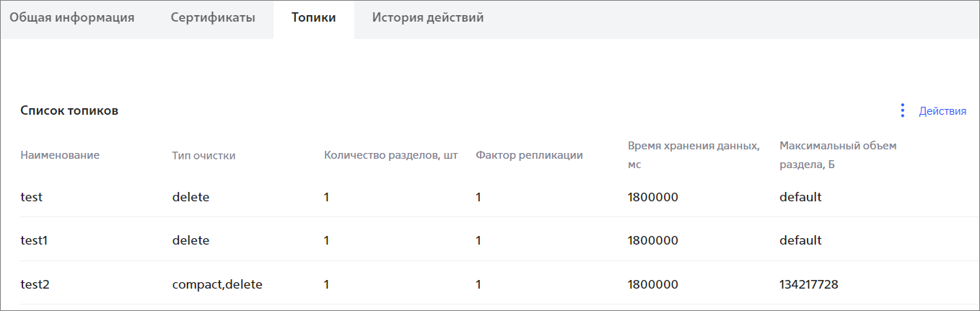Click test row's default size value
The width and height of the screenshot is (980, 311).
point(800,197)
